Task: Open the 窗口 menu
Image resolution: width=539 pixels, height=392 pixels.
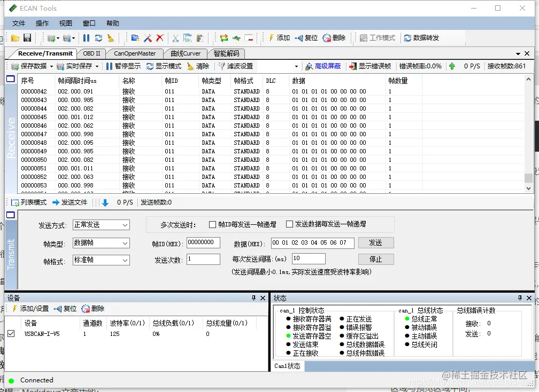Action: coord(89,23)
